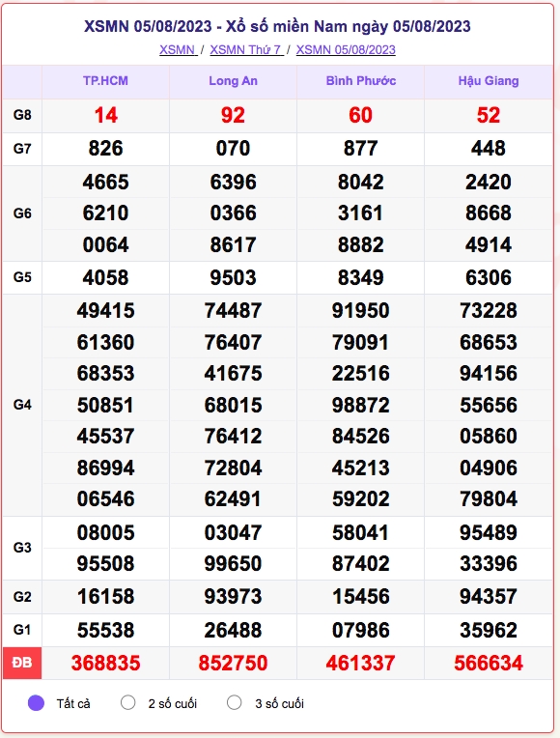Image resolution: width=560 pixels, height=738 pixels.
Task: Click the G8 row label
Action: (x=22, y=115)
